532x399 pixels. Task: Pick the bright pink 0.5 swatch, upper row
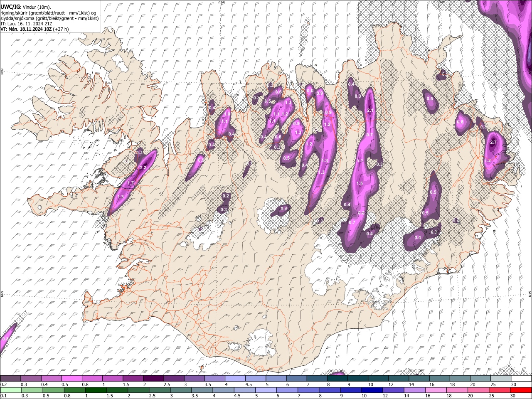pos(72,378)
